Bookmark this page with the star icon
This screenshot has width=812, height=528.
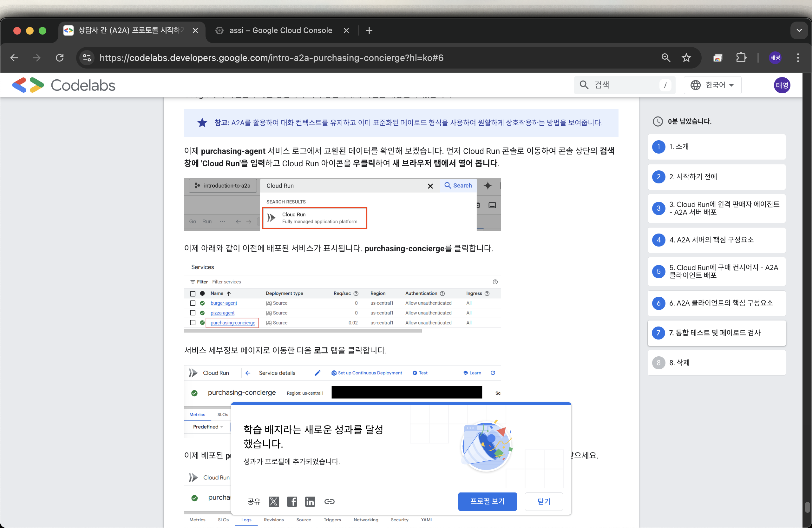(x=686, y=58)
